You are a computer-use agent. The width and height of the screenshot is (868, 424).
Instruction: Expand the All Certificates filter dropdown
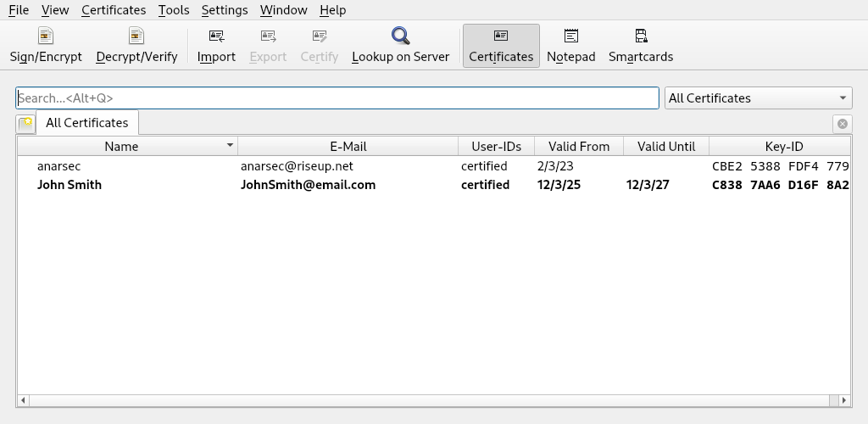pos(758,98)
